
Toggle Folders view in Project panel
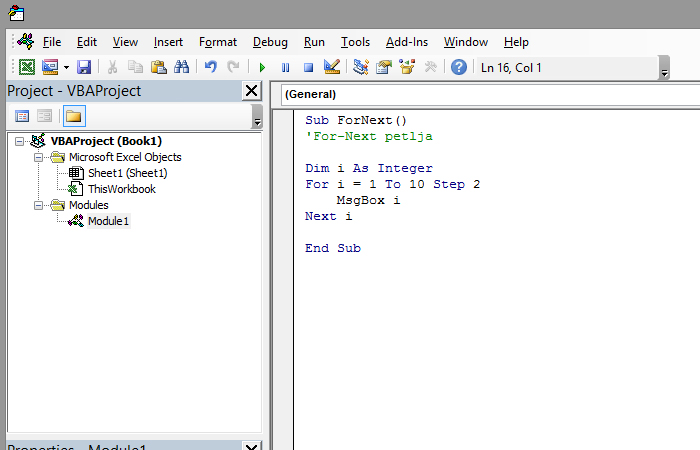tap(73, 117)
